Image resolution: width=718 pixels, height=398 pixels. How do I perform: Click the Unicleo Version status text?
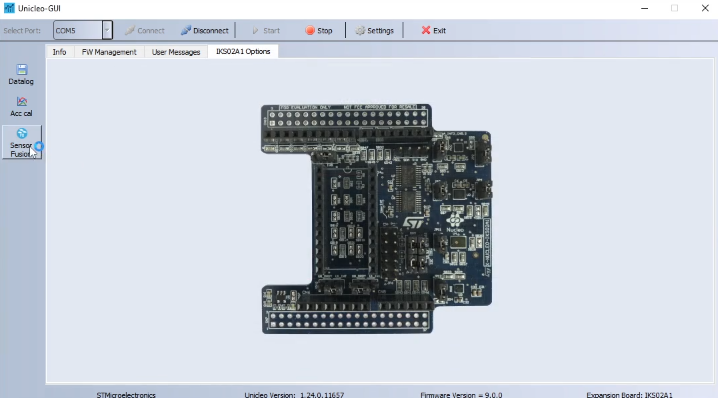click(294, 394)
